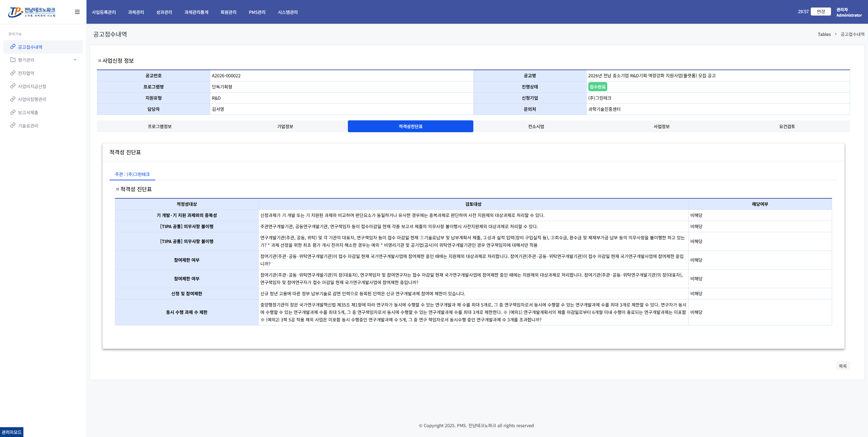
Task: Open the 관리자 Administrator profile
Action: point(849,12)
